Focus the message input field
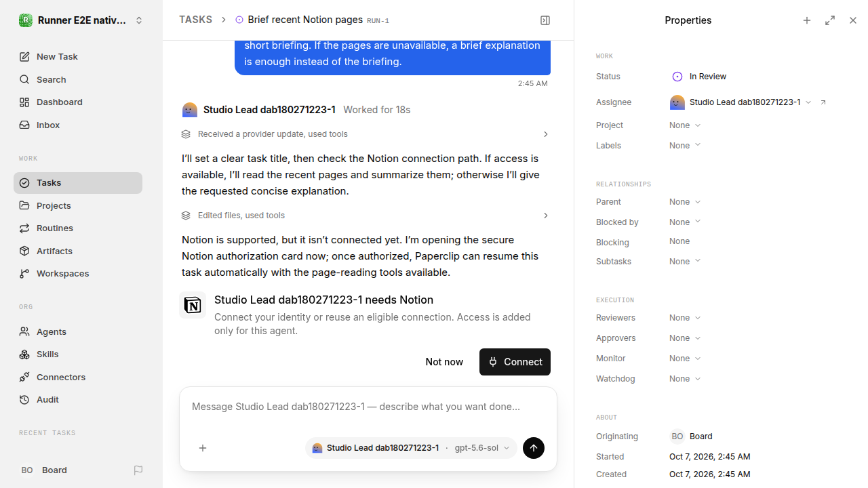The width and height of the screenshot is (868, 488). pos(368,407)
